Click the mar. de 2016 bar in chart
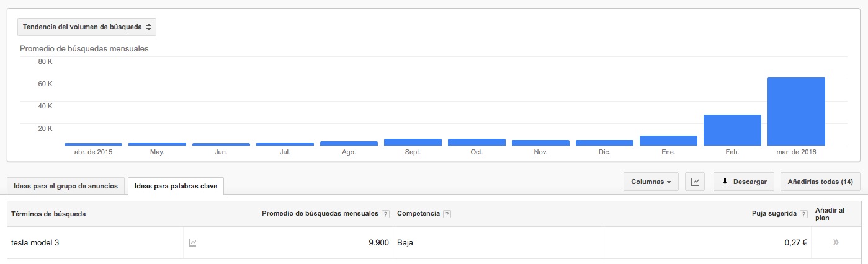Screen dimensions: 868x264 pos(796,112)
